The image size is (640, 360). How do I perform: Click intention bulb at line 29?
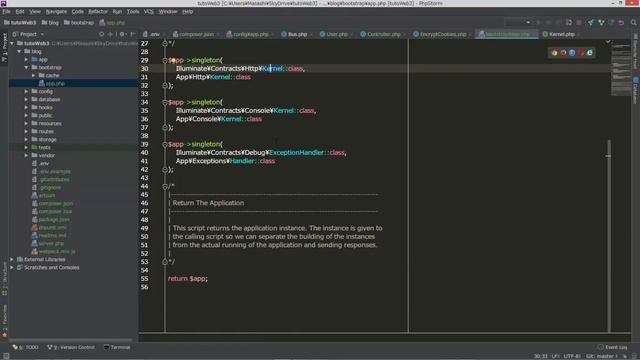point(173,60)
